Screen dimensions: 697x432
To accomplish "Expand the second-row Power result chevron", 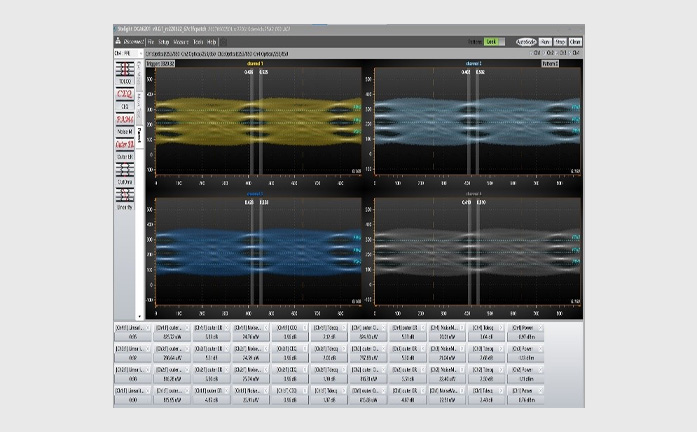I will click(x=541, y=349).
